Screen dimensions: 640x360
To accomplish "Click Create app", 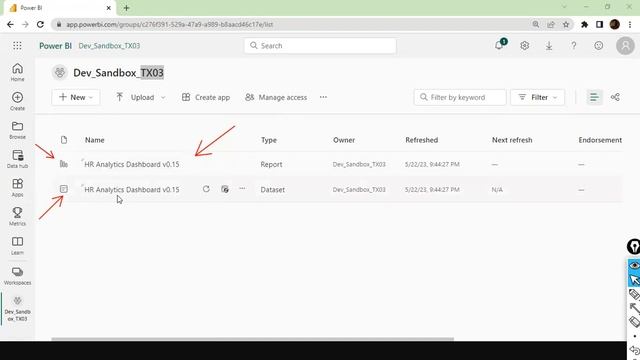I will [206, 97].
